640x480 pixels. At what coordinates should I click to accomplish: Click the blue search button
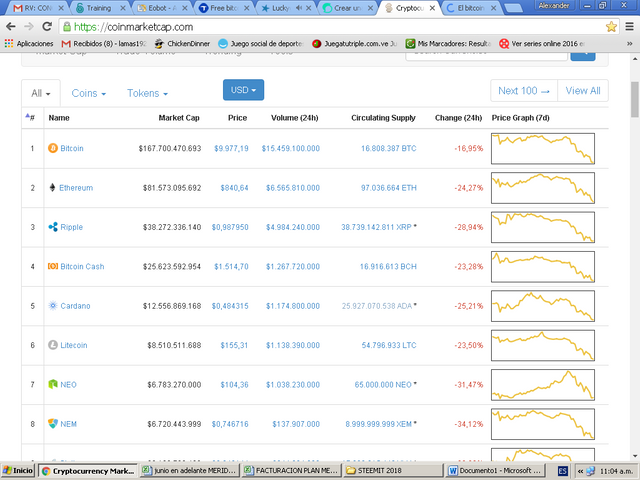pyautogui.click(x=582, y=55)
